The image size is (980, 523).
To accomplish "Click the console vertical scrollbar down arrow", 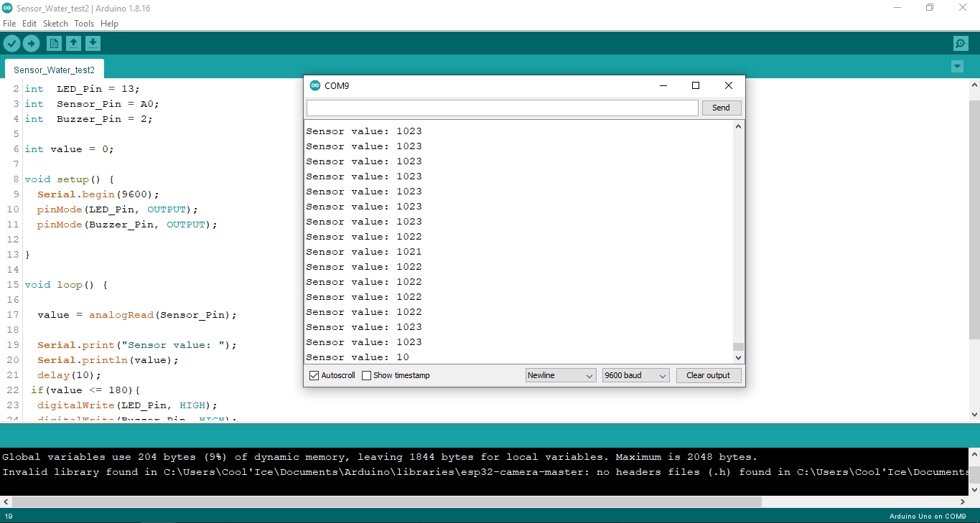I will (974, 490).
